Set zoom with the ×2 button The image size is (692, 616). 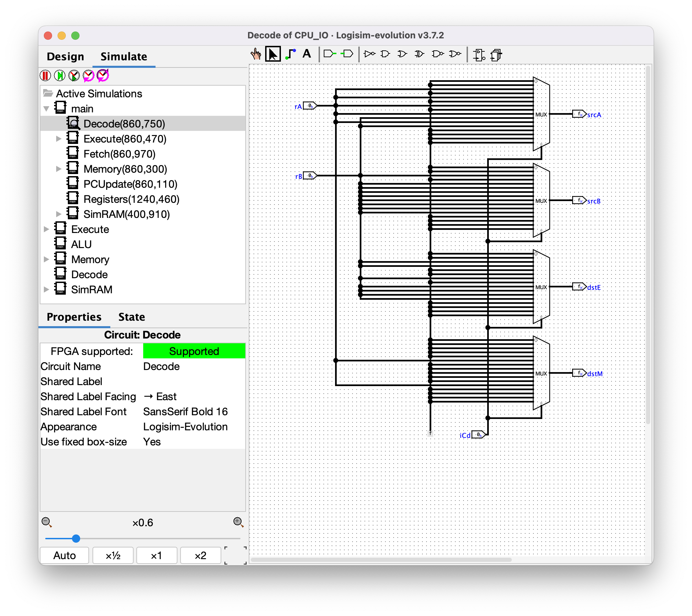point(200,555)
